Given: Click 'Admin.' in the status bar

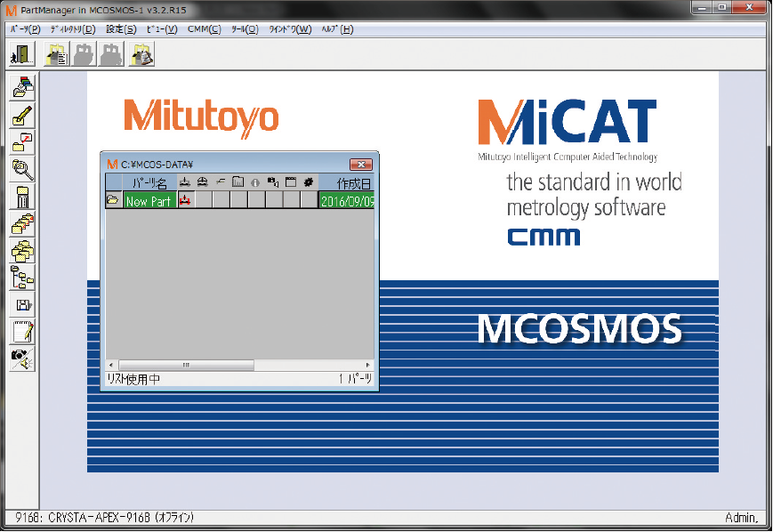Looking at the screenshot, I should click(741, 518).
